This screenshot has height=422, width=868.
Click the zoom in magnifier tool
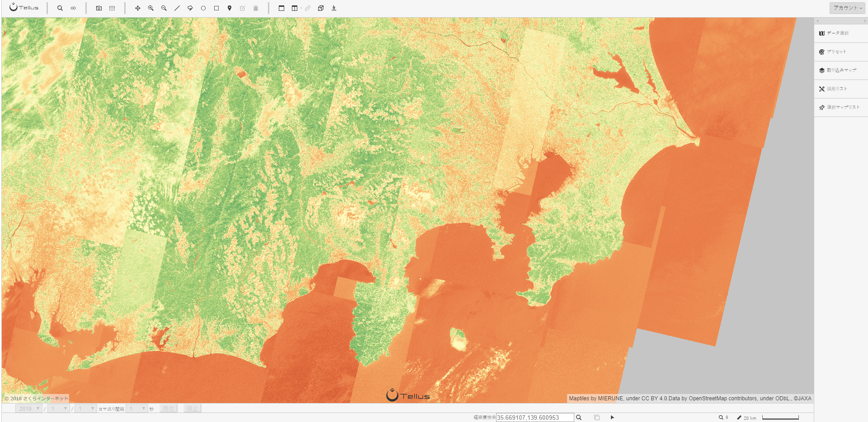click(151, 8)
